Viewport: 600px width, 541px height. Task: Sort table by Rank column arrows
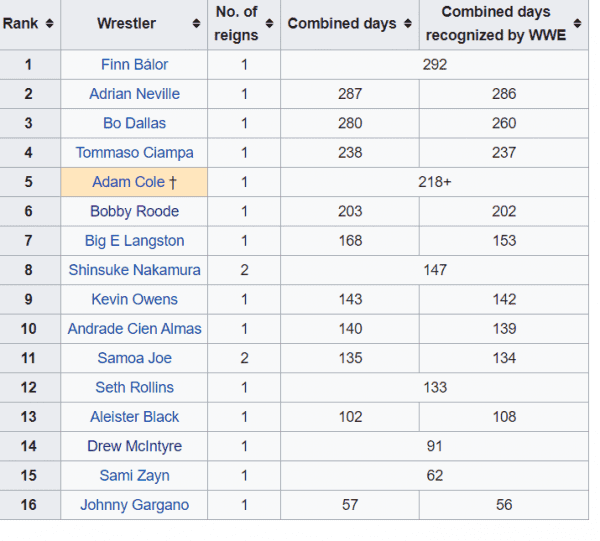pyautogui.click(x=50, y=24)
